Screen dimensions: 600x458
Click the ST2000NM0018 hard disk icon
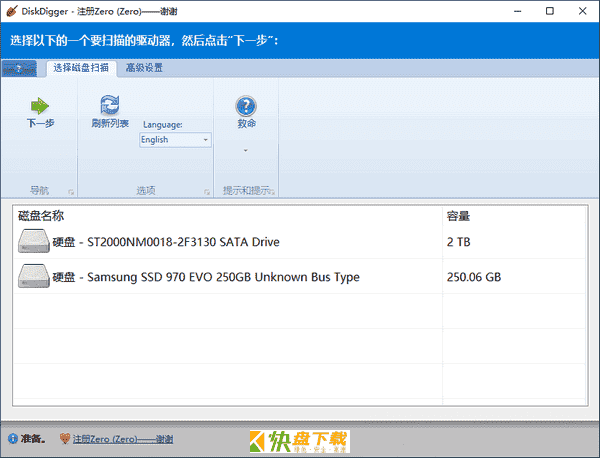point(34,241)
